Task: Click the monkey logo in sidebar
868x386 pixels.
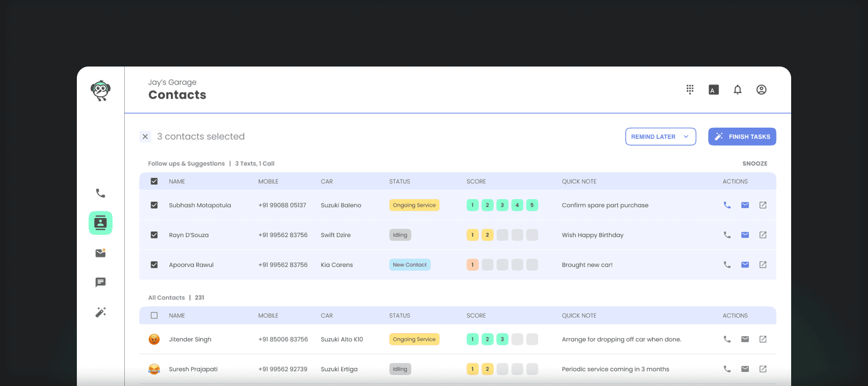Action: (100, 91)
